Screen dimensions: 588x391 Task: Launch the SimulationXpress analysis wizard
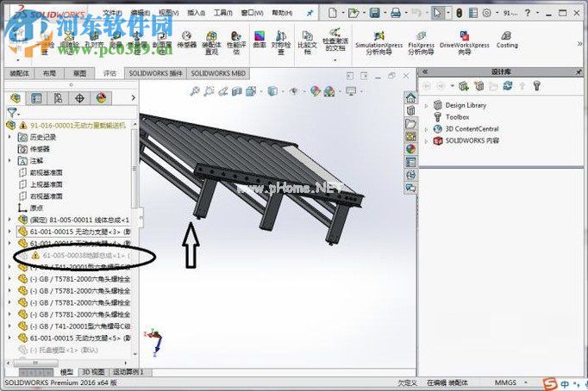pyautogui.click(x=379, y=43)
